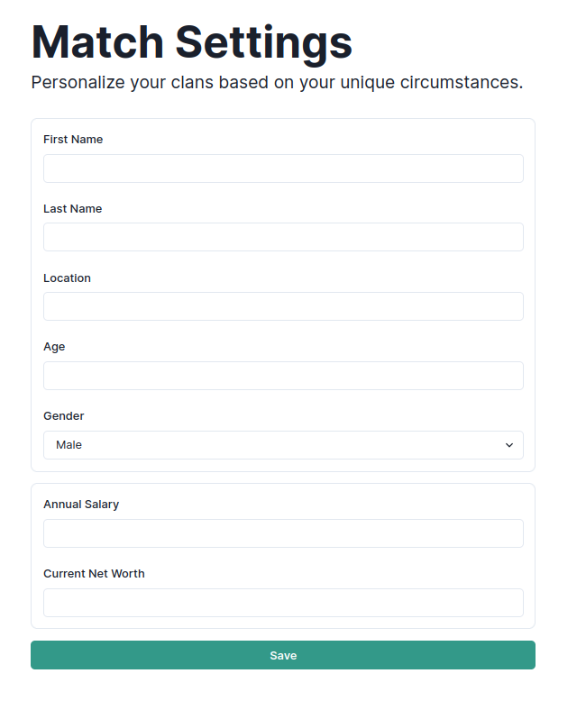Focus the First Name input field
586x728 pixels.
(x=283, y=168)
